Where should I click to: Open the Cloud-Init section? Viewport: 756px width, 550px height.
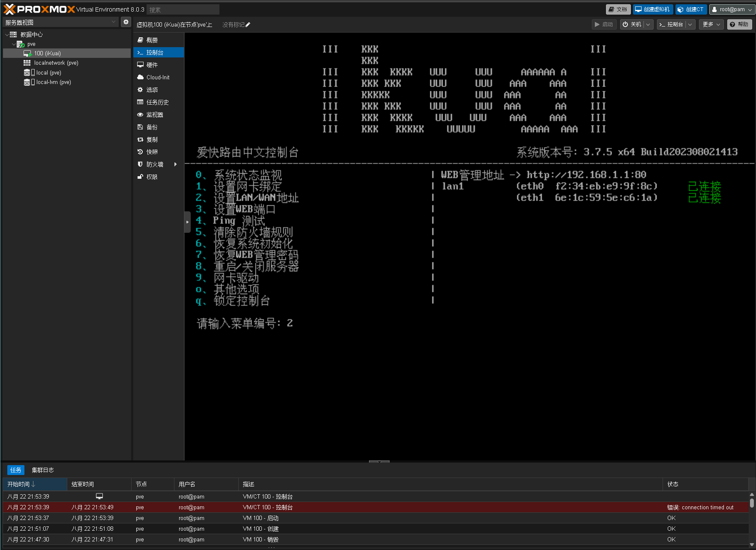[x=158, y=78]
